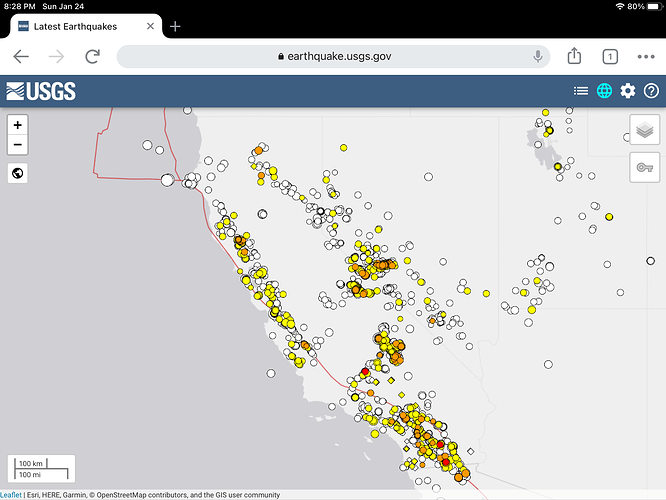
Task: Open the share sheet icon
Action: pyautogui.click(x=574, y=56)
